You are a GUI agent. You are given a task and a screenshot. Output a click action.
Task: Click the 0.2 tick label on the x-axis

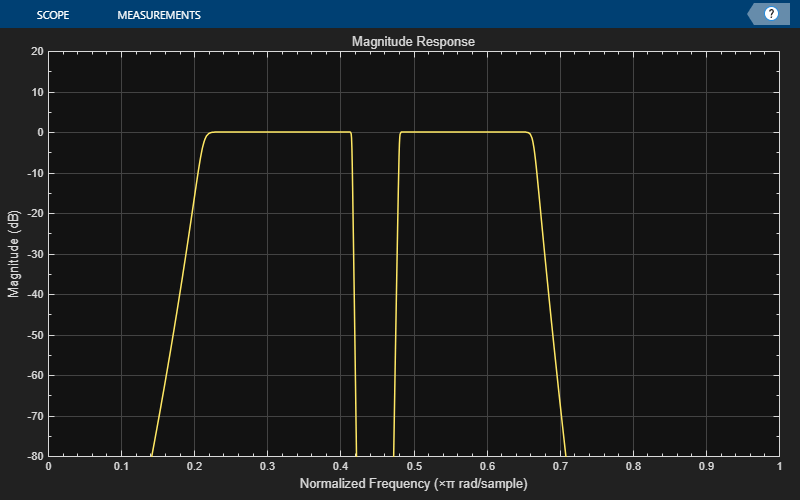(x=194, y=467)
